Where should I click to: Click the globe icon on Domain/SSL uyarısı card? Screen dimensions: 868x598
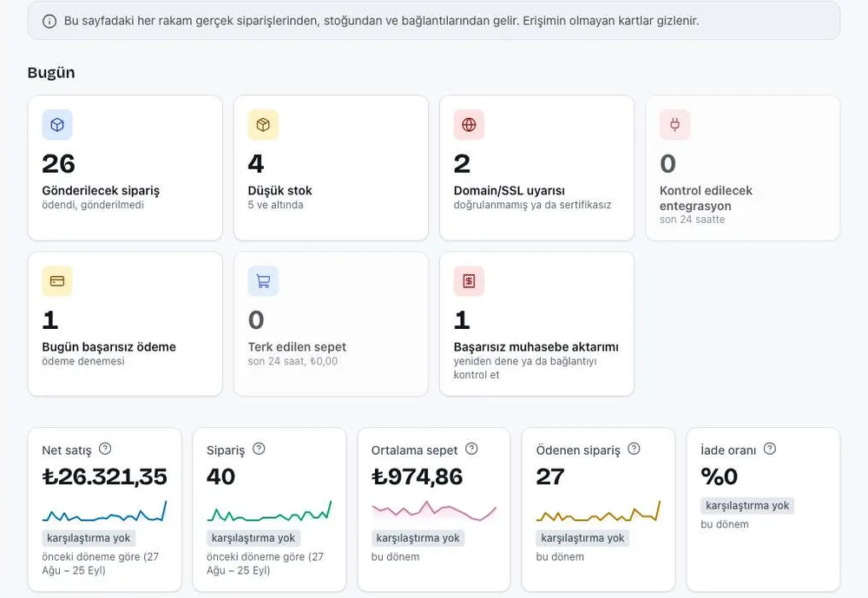(x=469, y=125)
